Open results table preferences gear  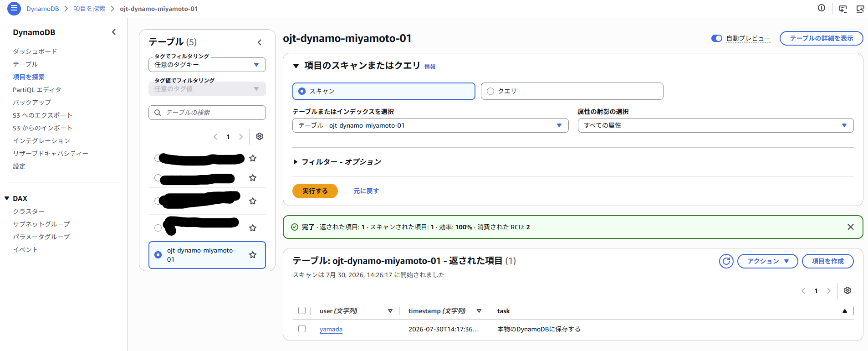pyautogui.click(x=848, y=290)
